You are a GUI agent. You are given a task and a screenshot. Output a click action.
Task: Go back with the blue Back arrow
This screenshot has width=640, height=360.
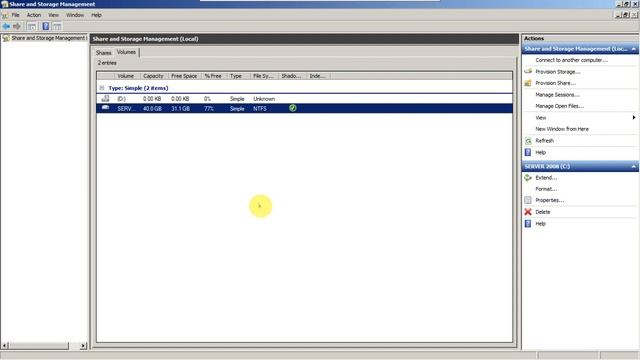pos(6,27)
